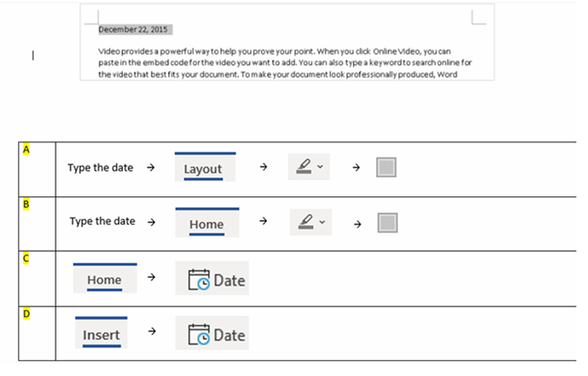Screen dimensions: 588x376
Task: Click the highlighter pen icon in row A
Action: [x=304, y=167]
